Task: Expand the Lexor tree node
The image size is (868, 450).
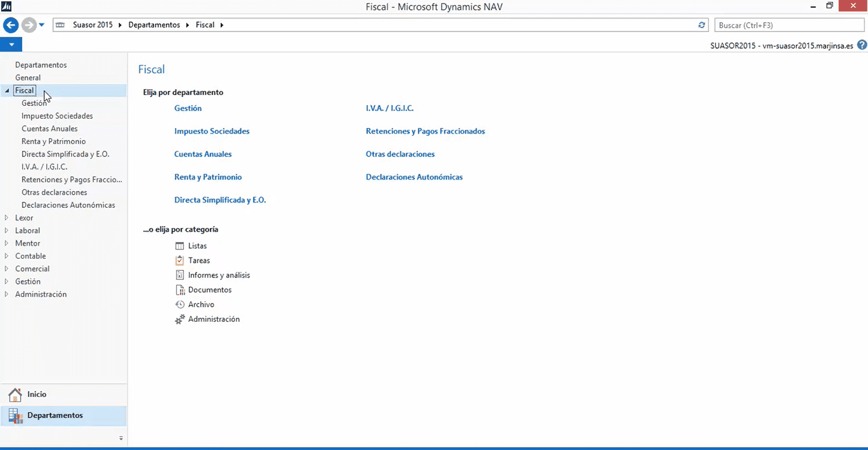Action: (7, 218)
